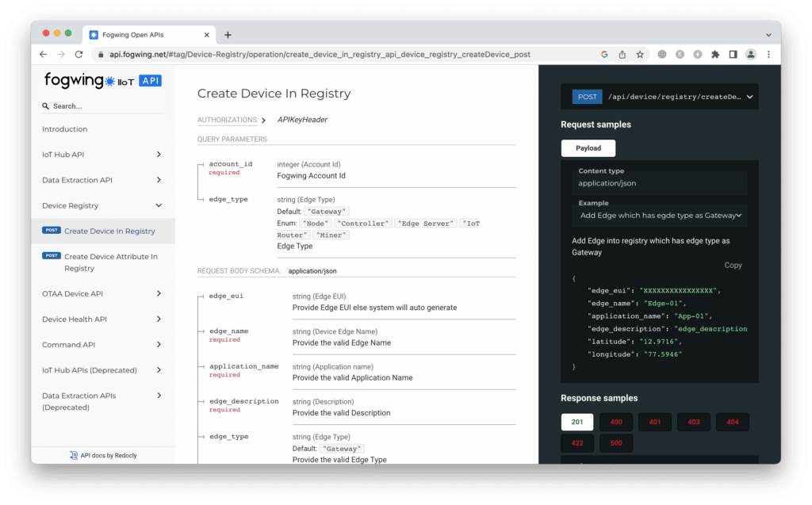Click the K extension icon in toolbar
The height and width of the screenshot is (505, 812).
click(x=680, y=55)
